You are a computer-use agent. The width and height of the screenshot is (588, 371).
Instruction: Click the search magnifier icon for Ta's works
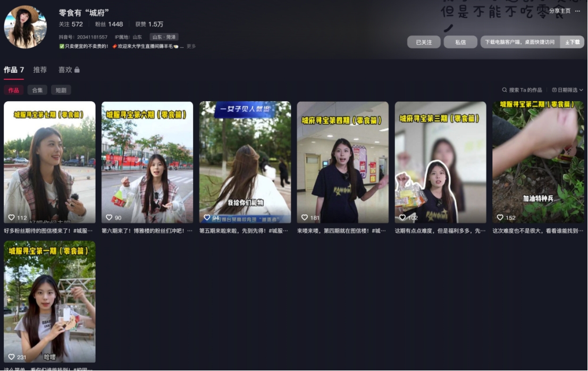click(505, 90)
